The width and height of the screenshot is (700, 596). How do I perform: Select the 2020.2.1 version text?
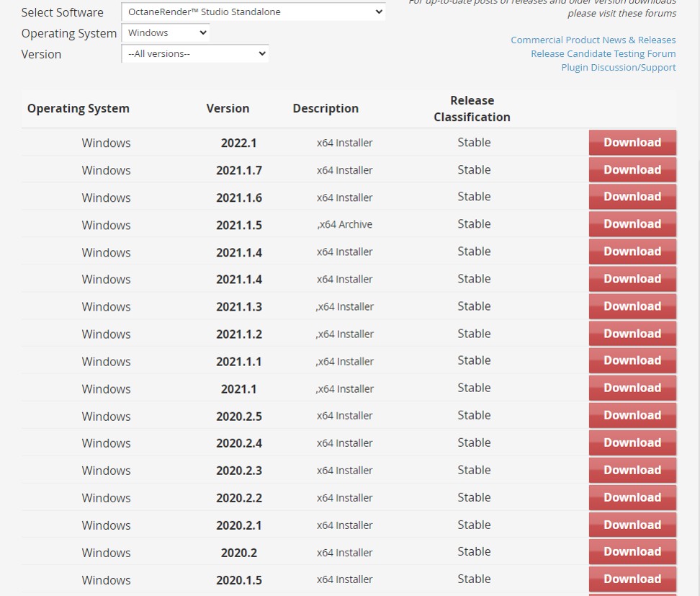(239, 525)
